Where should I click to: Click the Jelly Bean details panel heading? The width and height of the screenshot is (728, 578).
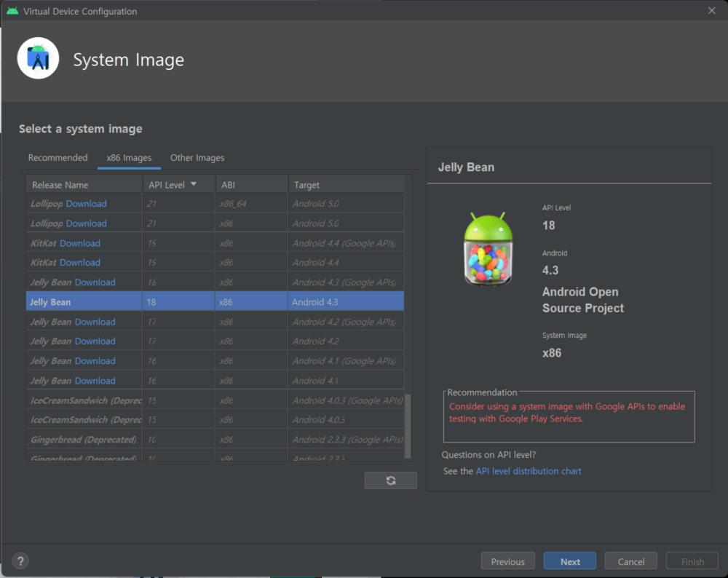click(x=466, y=167)
